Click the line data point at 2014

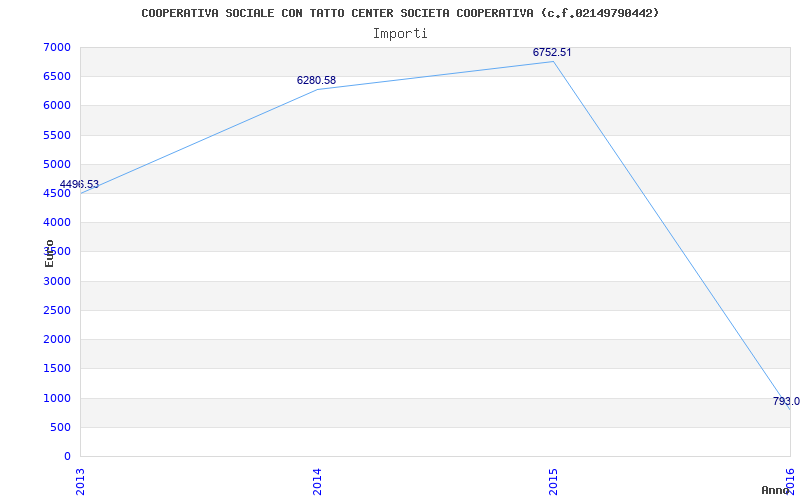pos(317,89)
